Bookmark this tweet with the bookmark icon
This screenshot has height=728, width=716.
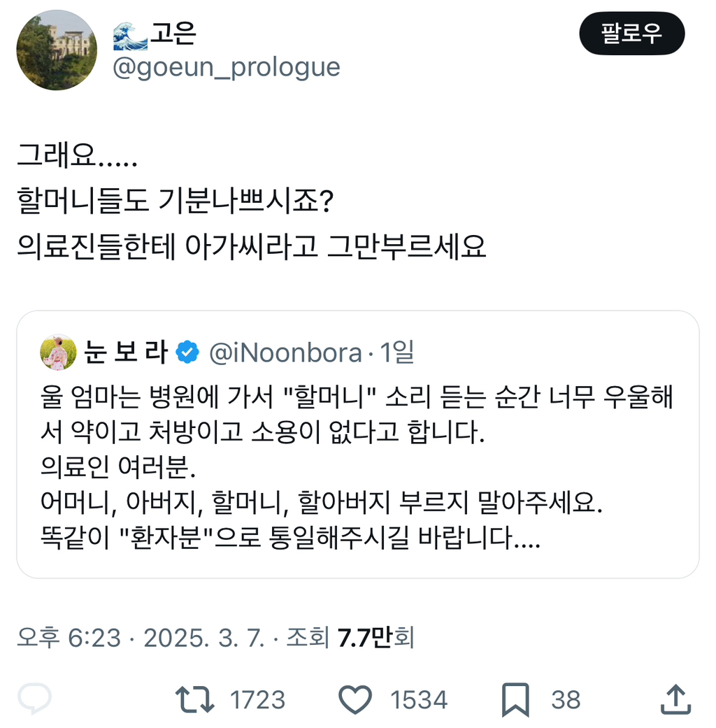pos(515,699)
